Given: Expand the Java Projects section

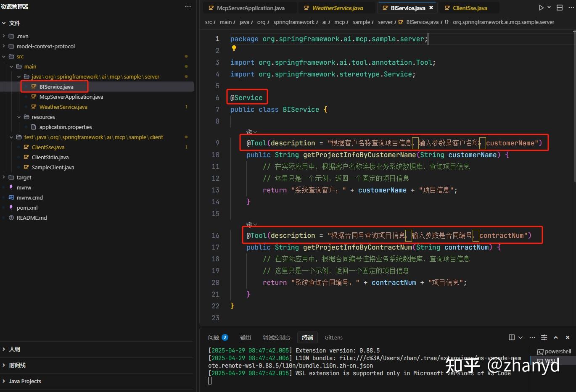Looking at the screenshot, I should tap(25, 381).
